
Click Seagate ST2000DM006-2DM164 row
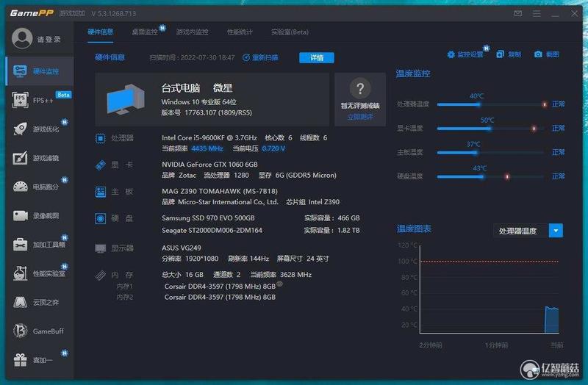261,230
